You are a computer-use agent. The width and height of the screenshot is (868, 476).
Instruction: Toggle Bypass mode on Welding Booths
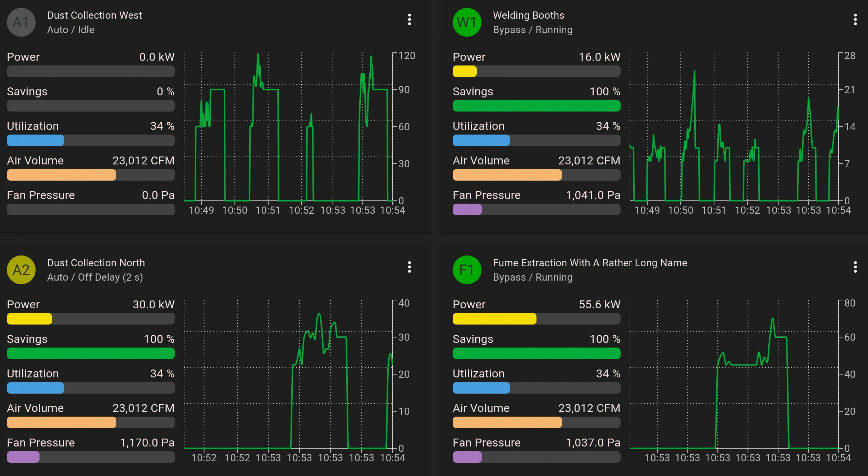[532, 30]
